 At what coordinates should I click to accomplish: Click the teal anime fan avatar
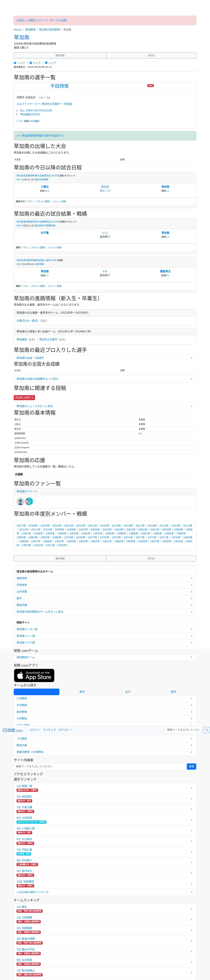29,501
